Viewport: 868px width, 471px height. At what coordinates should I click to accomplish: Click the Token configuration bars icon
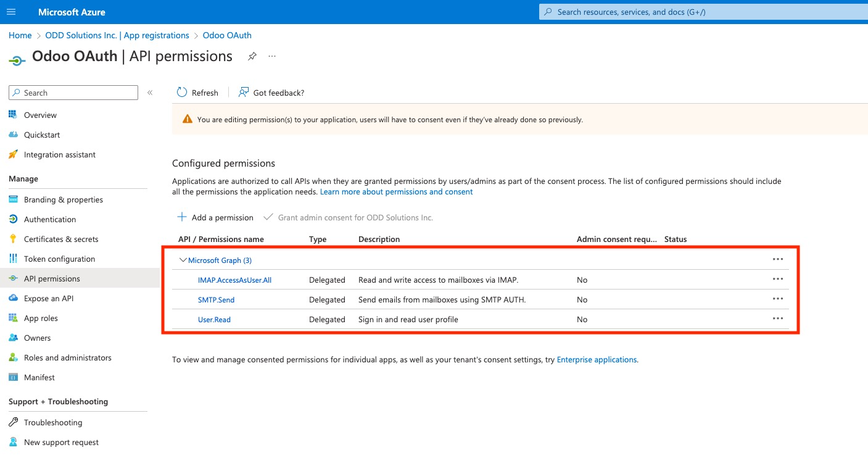pyautogui.click(x=13, y=259)
